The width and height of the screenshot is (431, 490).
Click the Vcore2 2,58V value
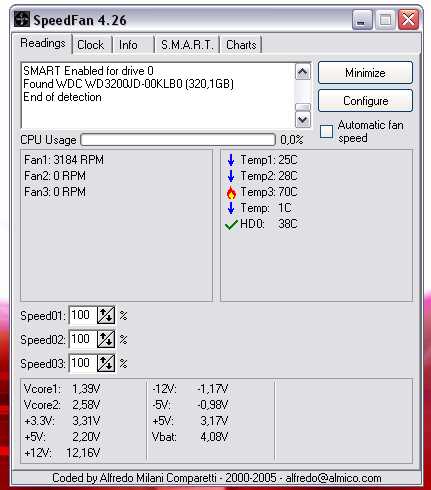coord(86,405)
